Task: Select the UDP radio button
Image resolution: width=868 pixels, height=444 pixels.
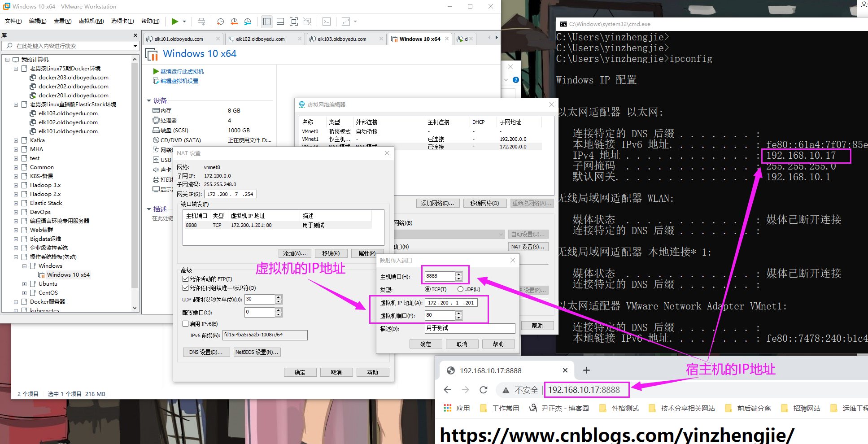Action: pyautogui.click(x=460, y=289)
